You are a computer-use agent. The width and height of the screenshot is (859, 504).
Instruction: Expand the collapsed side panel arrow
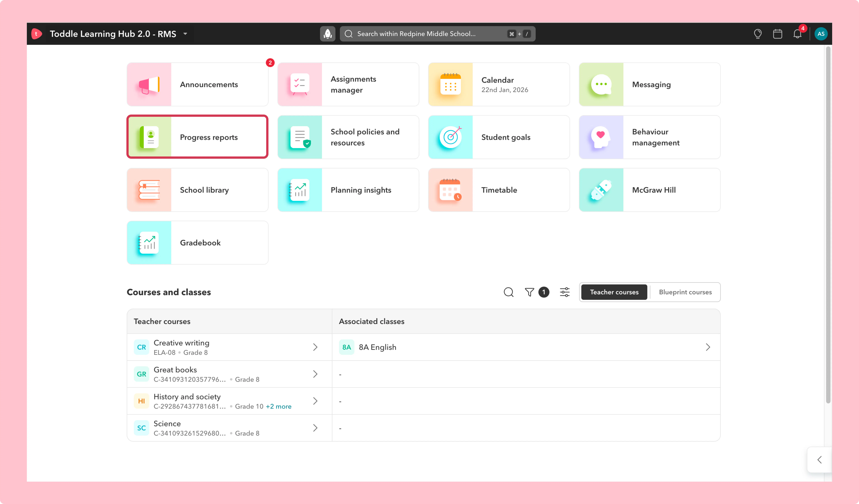point(819,460)
